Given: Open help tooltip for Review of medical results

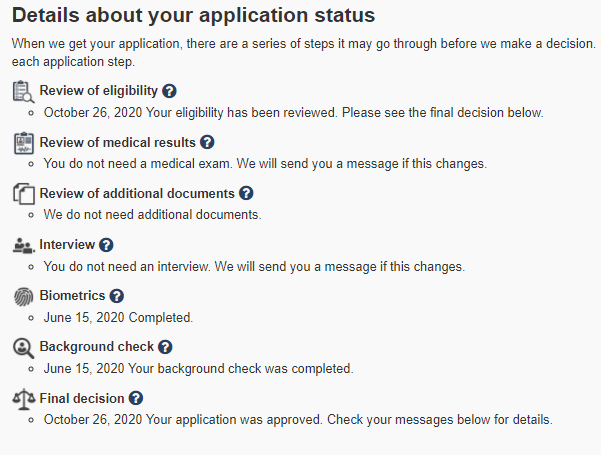Looking at the screenshot, I should (207, 143).
